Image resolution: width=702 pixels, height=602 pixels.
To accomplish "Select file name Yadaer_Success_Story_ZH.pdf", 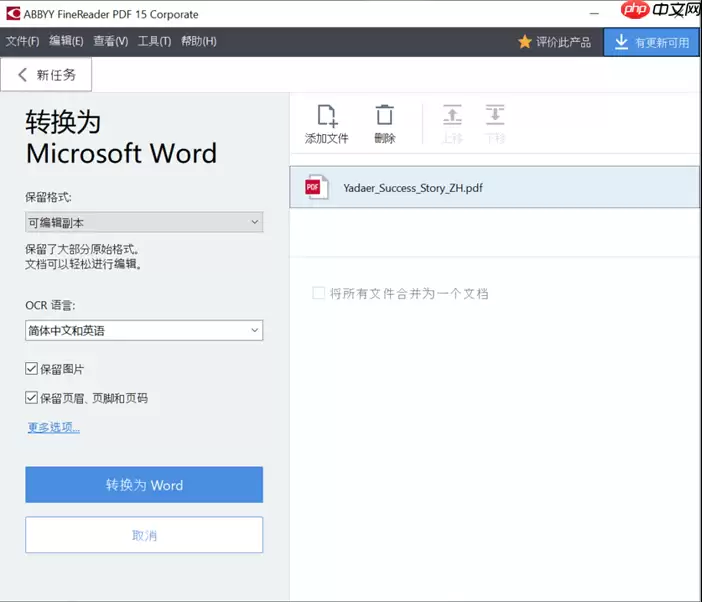I will click(x=413, y=188).
